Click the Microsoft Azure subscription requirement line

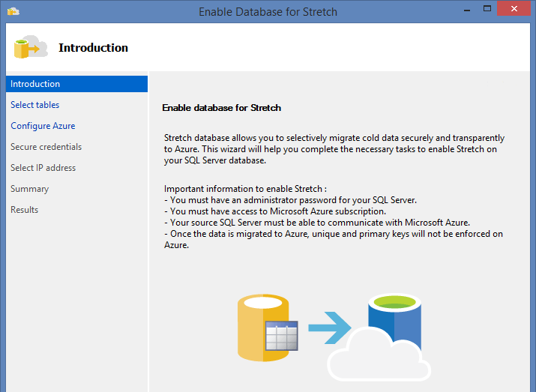click(x=275, y=211)
